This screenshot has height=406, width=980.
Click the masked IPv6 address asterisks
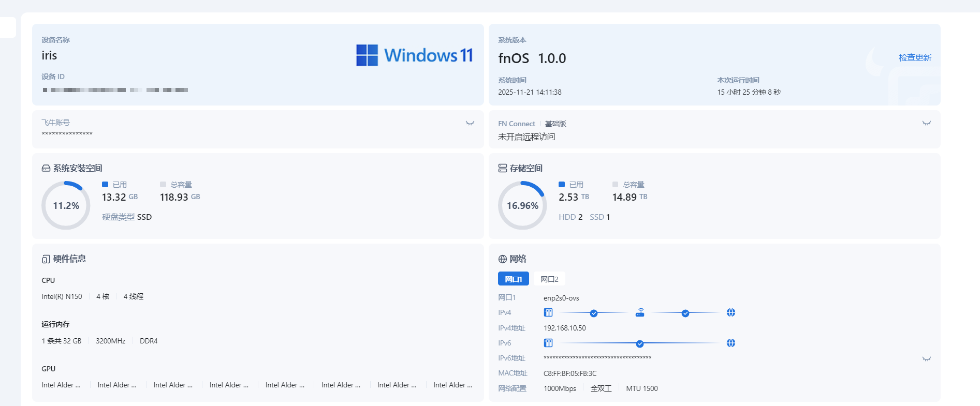[597, 358]
